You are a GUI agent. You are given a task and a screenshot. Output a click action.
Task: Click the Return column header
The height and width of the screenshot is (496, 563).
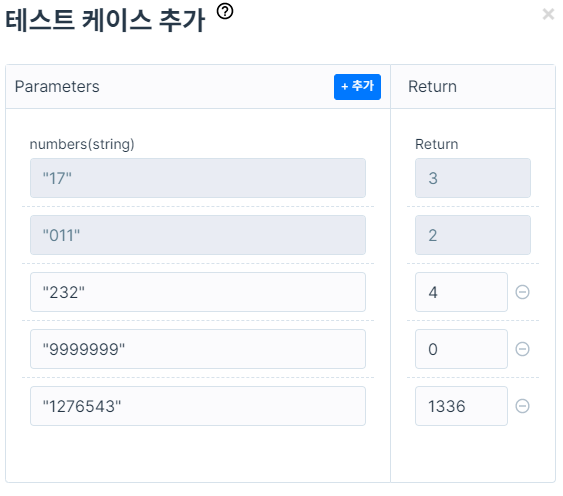pyautogui.click(x=432, y=87)
